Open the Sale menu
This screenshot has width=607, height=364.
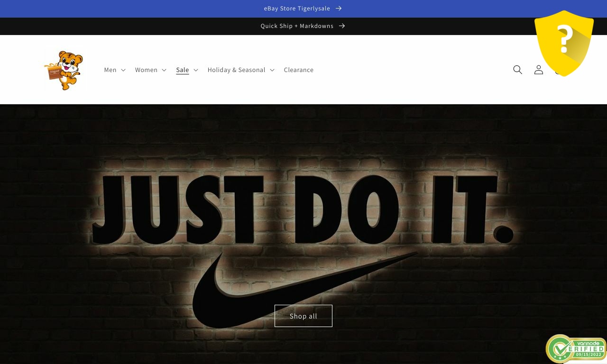[187, 70]
